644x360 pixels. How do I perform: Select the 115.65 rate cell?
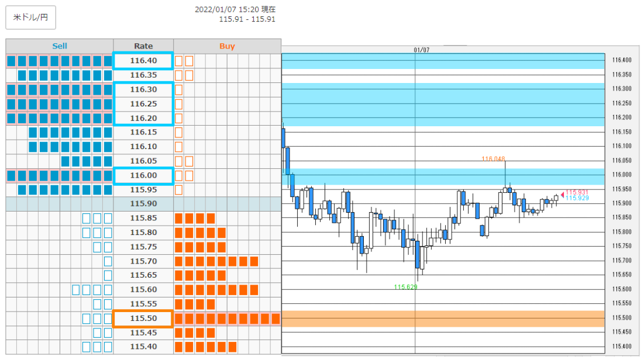[x=143, y=275]
